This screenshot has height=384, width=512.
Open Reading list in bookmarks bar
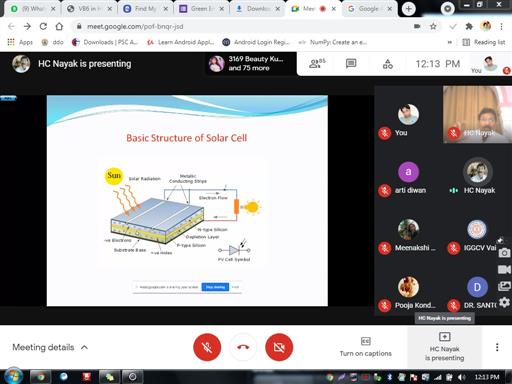(x=484, y=42)
